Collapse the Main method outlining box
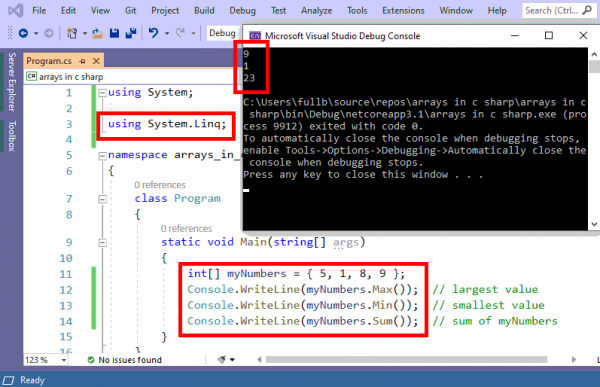600x387 pixels. click(102, 242)
